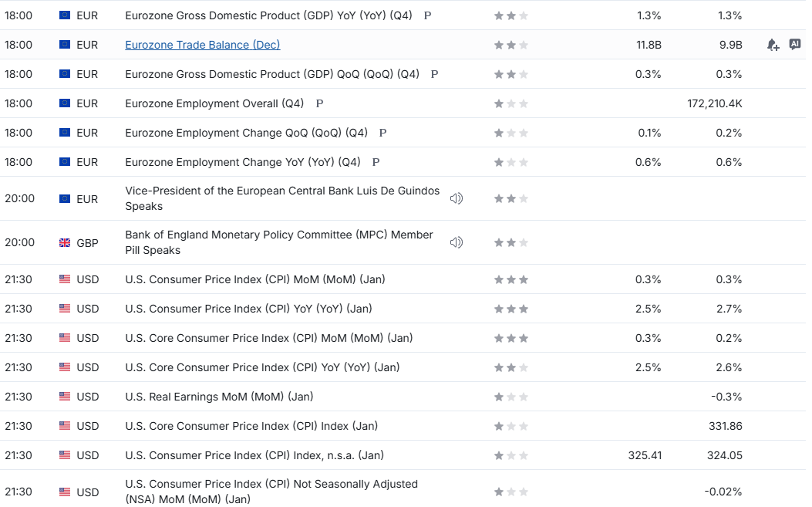Viewport: 812px width, 507px height.
Task: Select U.S. CPI Index, n.s.a. (Jan) event
Action: coord(254,455)
